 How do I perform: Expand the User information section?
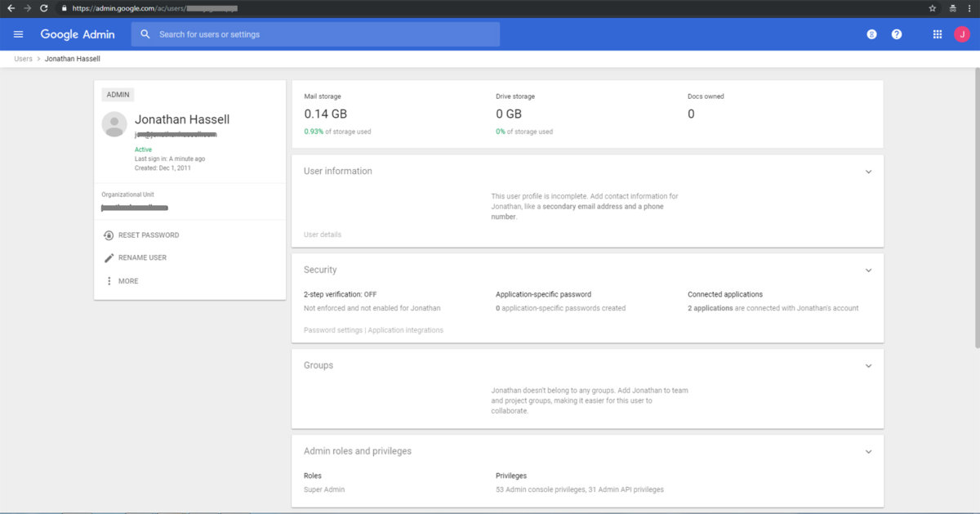point(868,172)
